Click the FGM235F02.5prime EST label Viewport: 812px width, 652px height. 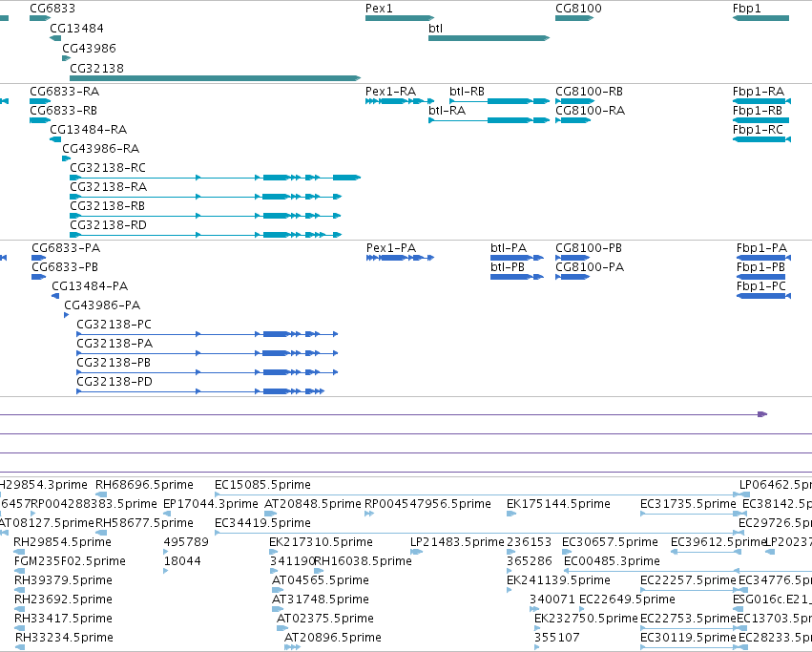point(70,561)
